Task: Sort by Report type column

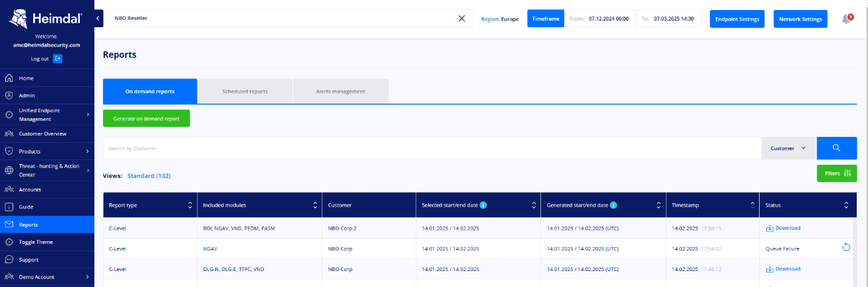Action: click(190, 205)
